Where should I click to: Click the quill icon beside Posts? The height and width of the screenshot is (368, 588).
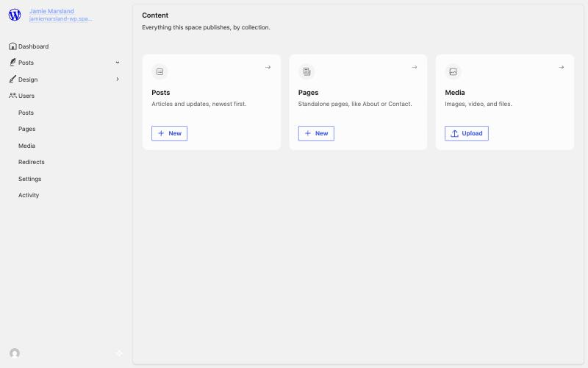click(x=12, y=63)
